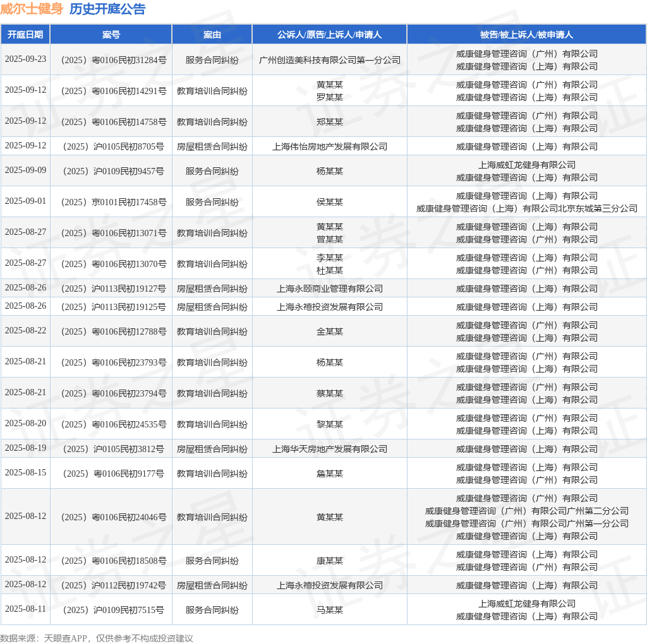Image resolution: width=647 pixels, height=644 pixels.
Task: Click case number 沪0113民初19127号
Action: point(114,289)
